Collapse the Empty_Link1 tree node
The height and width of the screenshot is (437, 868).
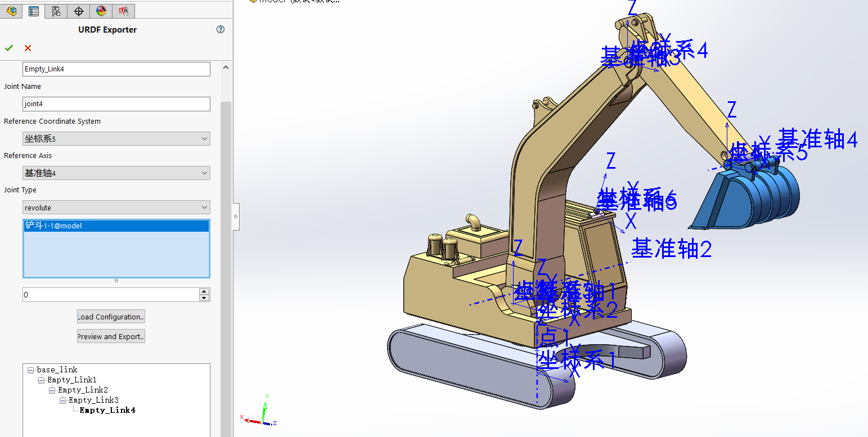(x=41, y=380)
